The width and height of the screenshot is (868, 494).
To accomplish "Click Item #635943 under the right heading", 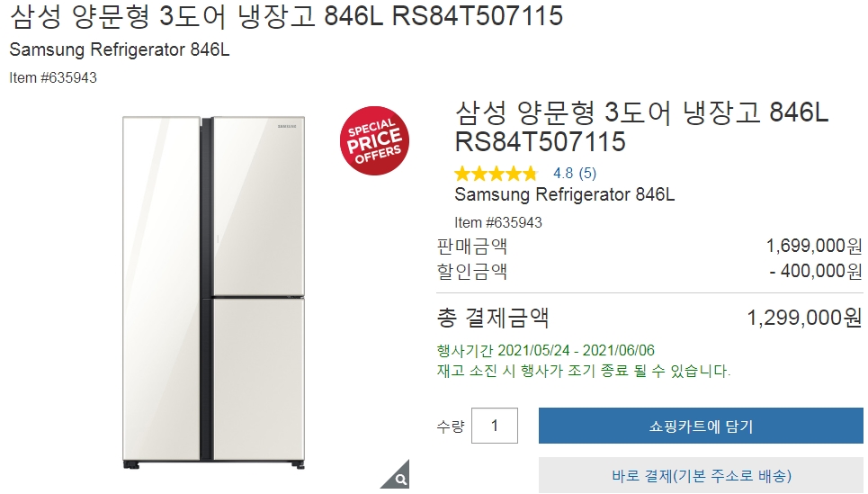I will tap(498, 222).
